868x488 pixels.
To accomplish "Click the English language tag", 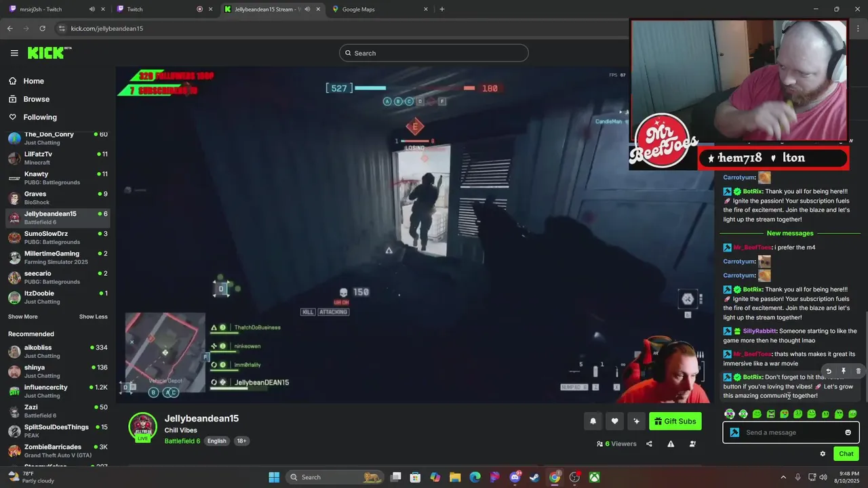I will [217, 441].
